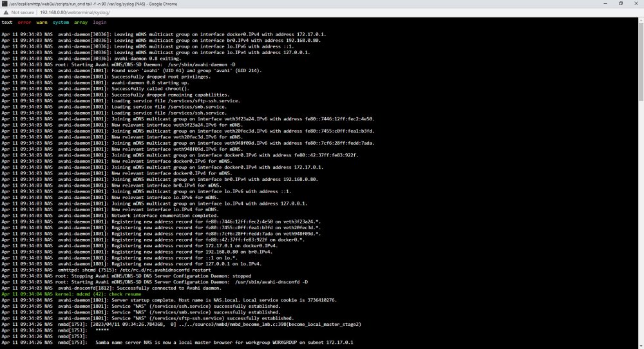Click the Not secure warning icon
644x349 pixels.
6,12
